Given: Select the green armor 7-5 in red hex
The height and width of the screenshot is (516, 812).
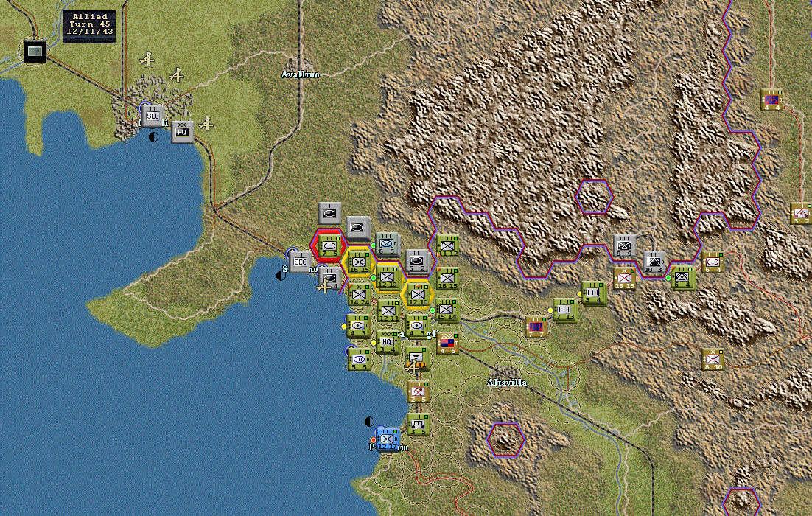Looking at the screenshot, I should pyautogui.click(x=329, y=245).
